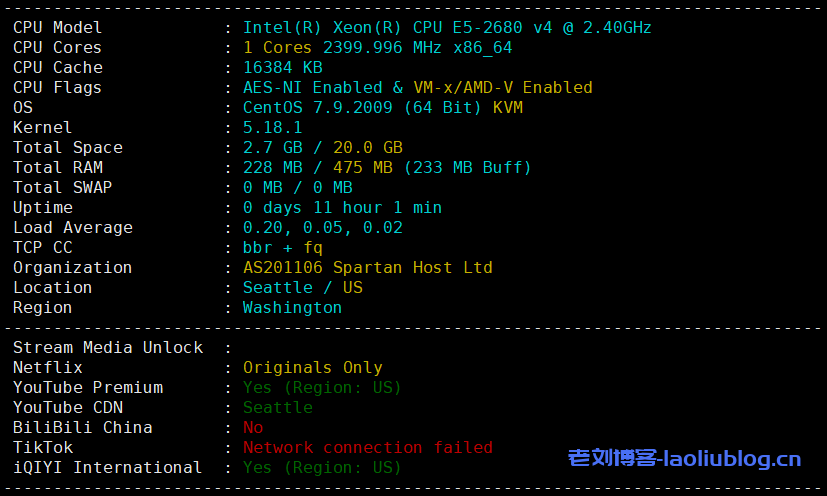Screen dimensions: 827x496
Task: Click the kernel version 5.18.1
Action: (272, 128)
